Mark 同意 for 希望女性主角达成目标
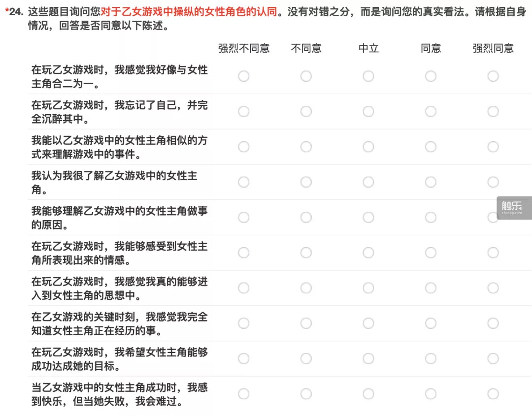 431,358
